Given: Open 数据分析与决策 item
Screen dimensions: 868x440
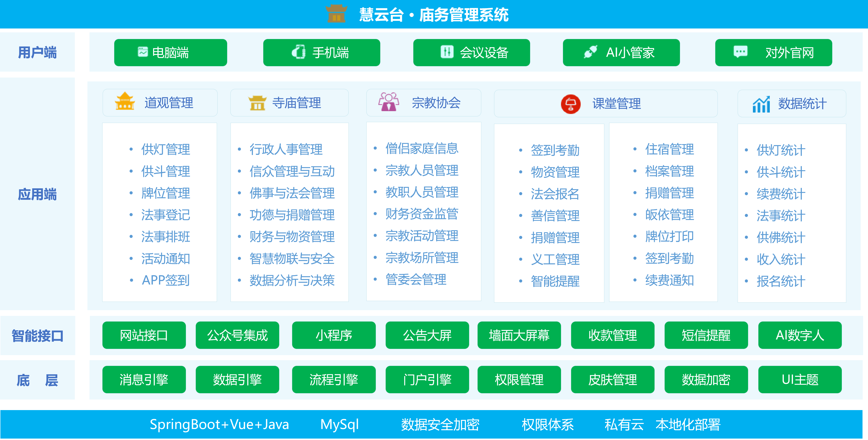Looking at the screenshot, I should (x=292, y=280).
